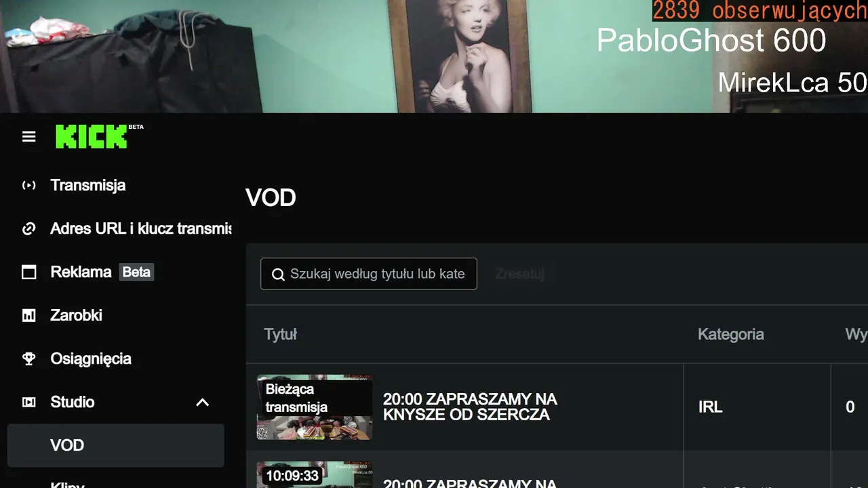Image resolution: width=868 pixels, height=488 pixels.
Task: Click the MirekLca 50 overlay text
Action: (792, 83)
